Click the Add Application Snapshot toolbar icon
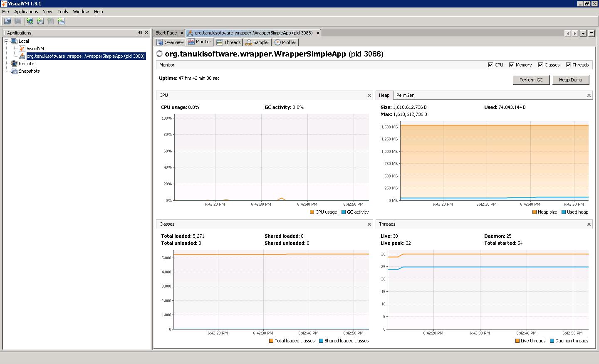The image size is (599, 364). tap(61, 21)
